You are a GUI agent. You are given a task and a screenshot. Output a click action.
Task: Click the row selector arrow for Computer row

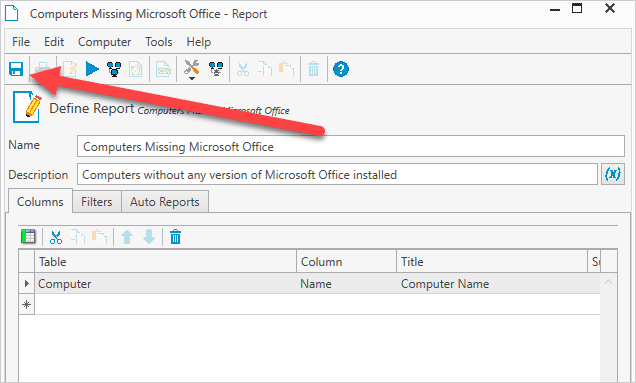27,283
